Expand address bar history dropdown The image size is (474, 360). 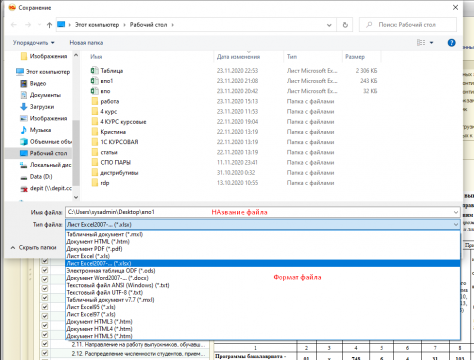[x=329, y=25]
